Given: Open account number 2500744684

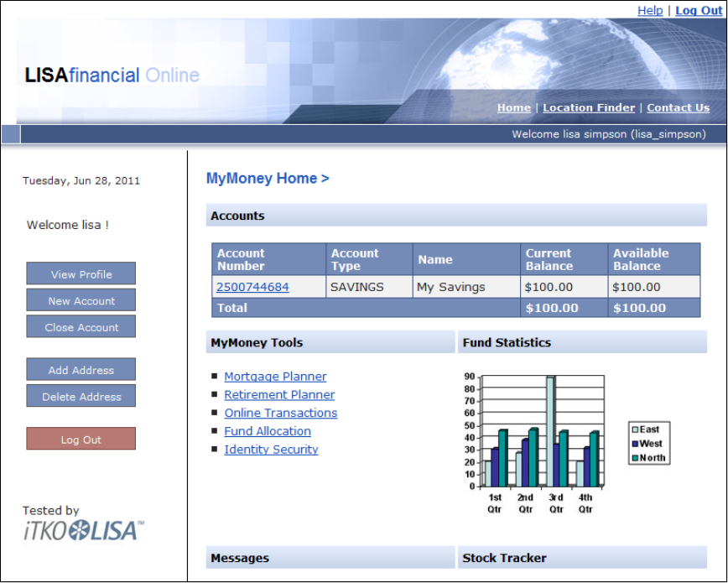Looking at the screenshot, I should [x=252, y=287].
